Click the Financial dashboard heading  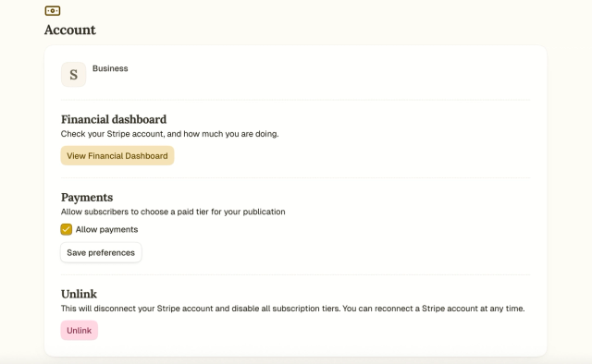coord(114,119)
